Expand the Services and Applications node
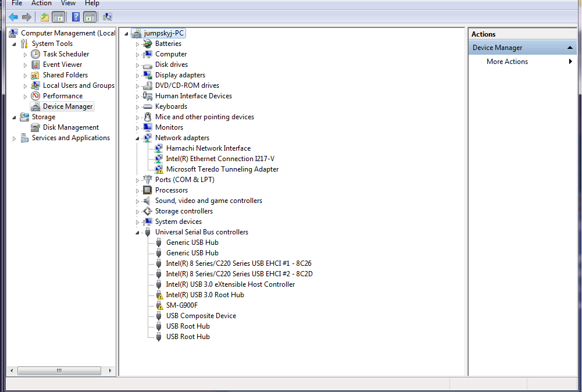This screenshot has width=582, height=392. (14, 138)
